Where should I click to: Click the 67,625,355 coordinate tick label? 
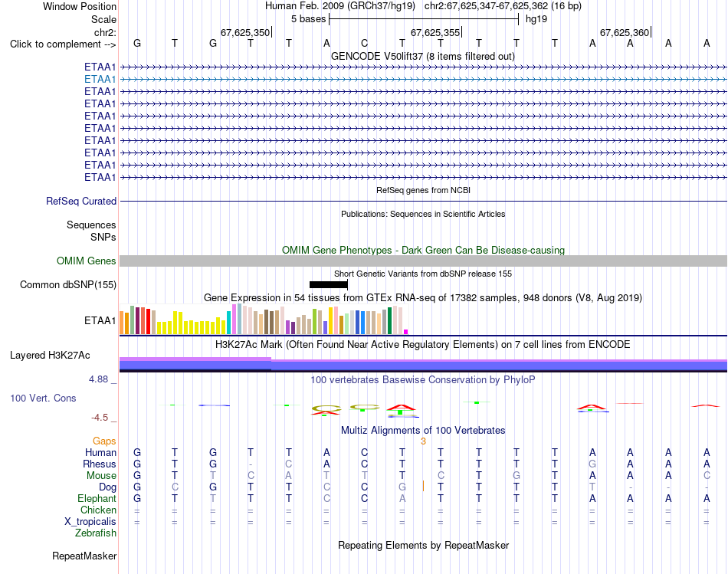click(435, 32)
